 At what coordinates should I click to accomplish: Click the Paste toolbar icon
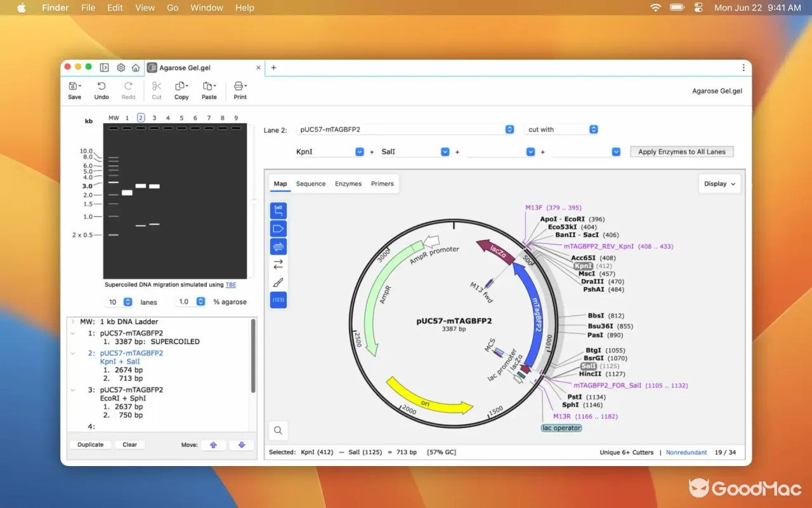pyautogui.click(x=209, y=90)
